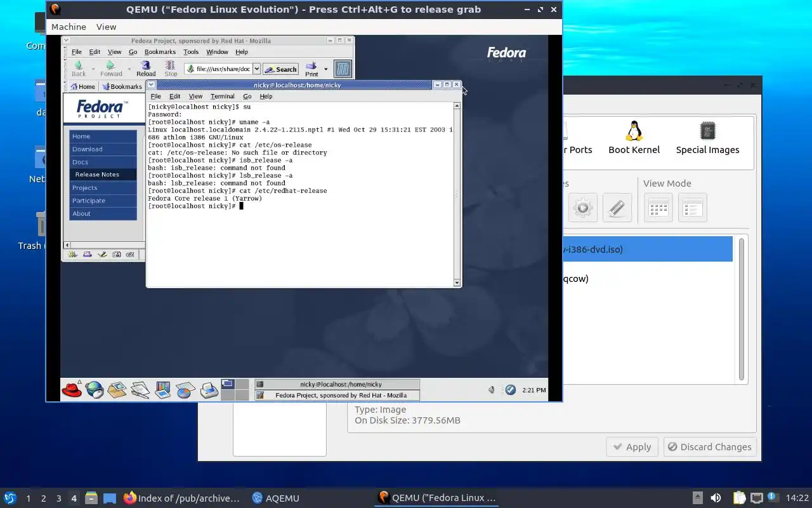Click the Red Hat update check icon
This screenshot has width=812, height=508.
click(511, 390)
